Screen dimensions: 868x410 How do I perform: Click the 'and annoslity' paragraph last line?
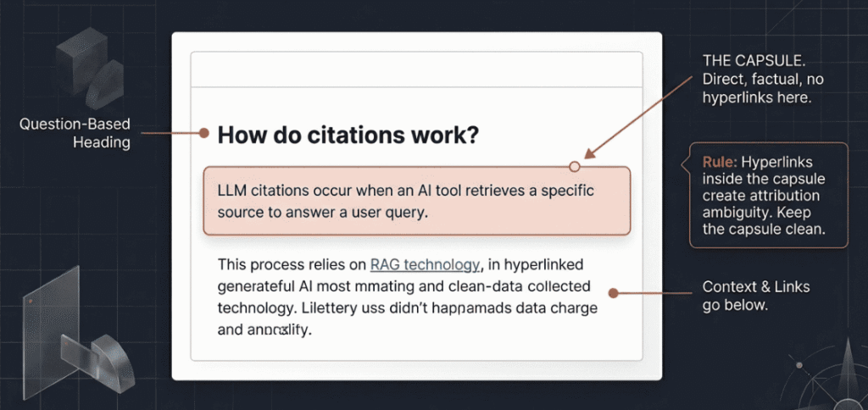tap(264, 330)
